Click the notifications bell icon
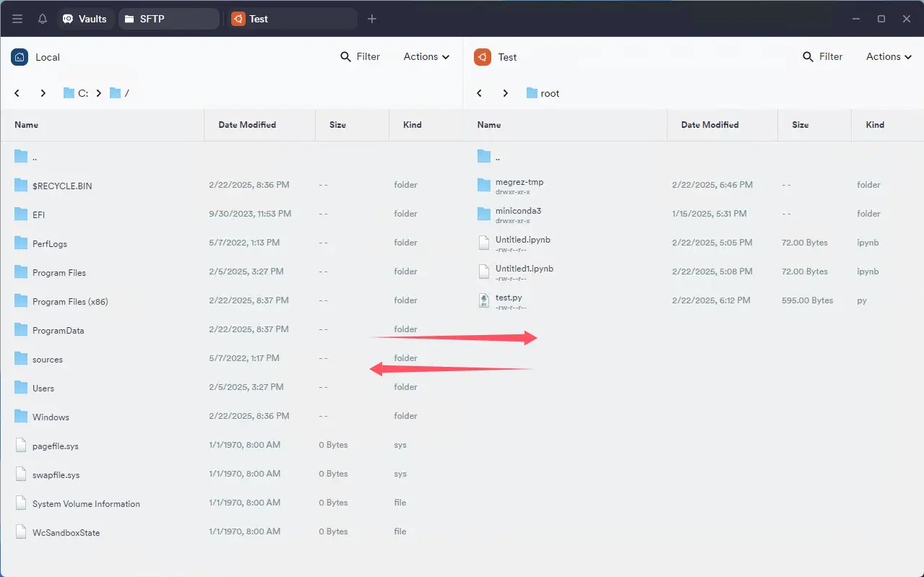The height and width of the screenshot is (577, 924). [43, 19]
